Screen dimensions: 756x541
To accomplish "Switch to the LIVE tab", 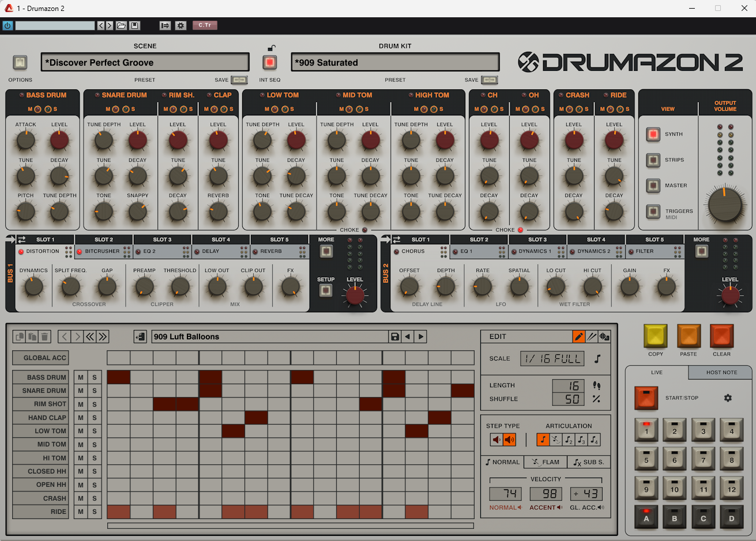I will click(x=657, y=372).
